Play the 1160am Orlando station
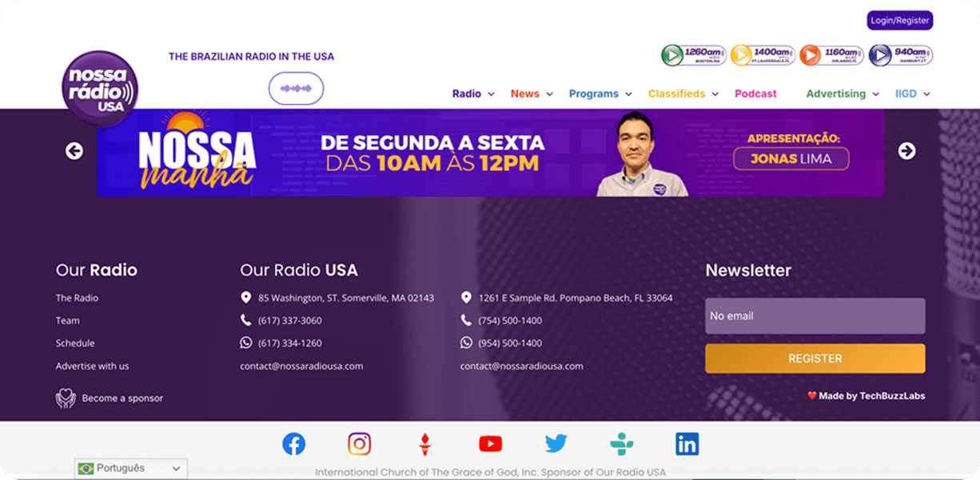The height and width of the screenshot is (480, 980). 831,55
